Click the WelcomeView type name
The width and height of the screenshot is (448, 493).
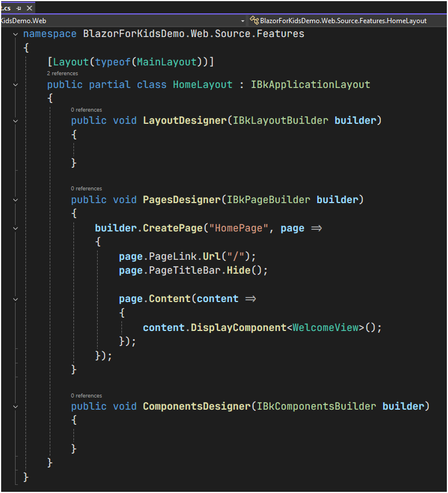coord(325,328)
